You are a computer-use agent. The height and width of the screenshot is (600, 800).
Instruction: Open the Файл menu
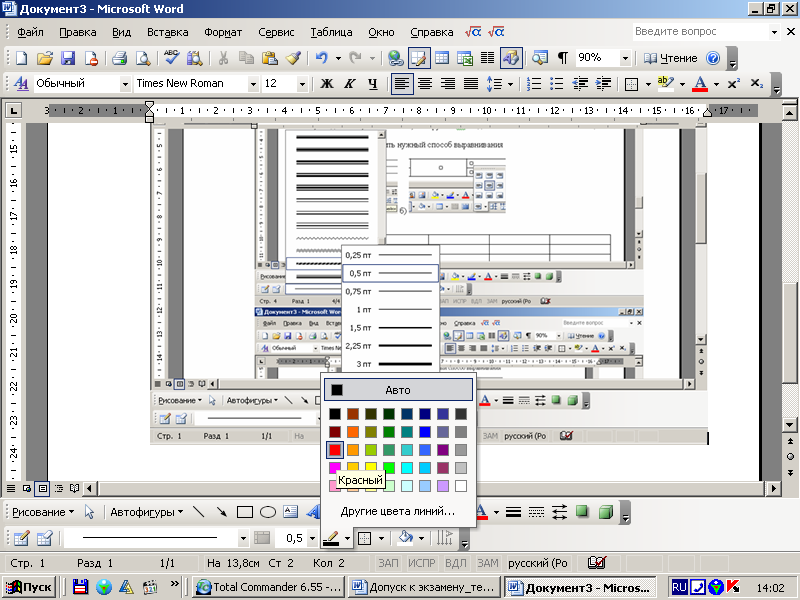[x=30, y=32]
